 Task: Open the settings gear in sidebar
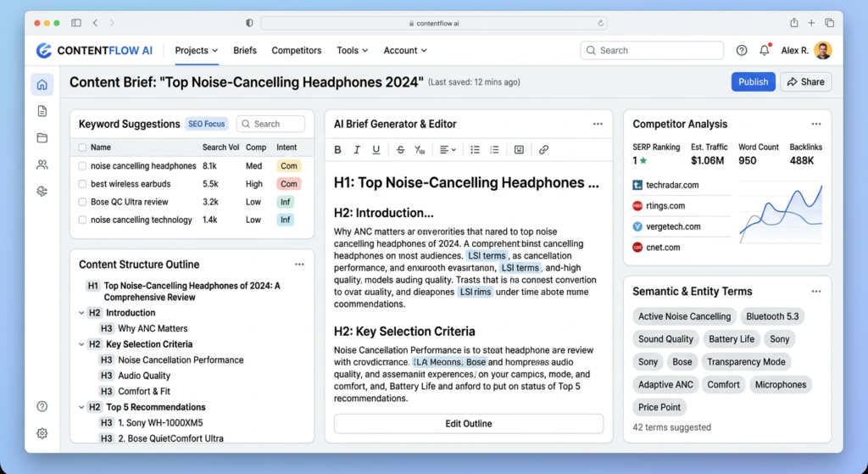[42, 433]
